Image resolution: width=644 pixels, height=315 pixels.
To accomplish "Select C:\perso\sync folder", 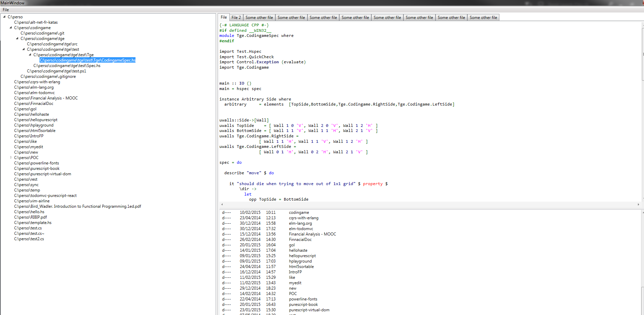I will pos(26,185).
